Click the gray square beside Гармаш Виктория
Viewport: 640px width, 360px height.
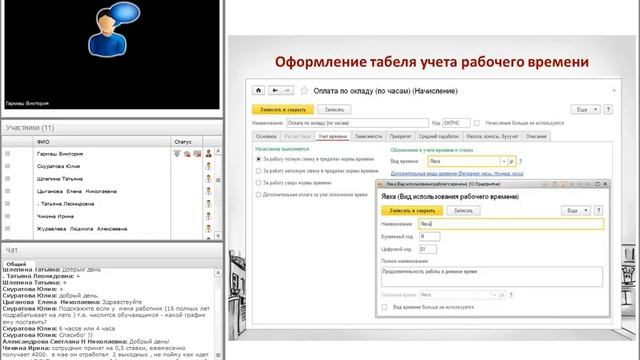7,153
